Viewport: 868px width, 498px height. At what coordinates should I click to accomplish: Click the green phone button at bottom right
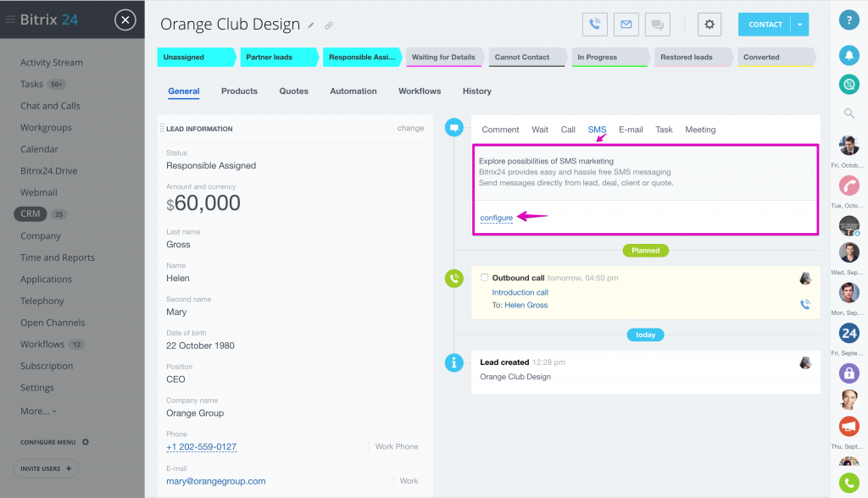[x=849, y=483]
